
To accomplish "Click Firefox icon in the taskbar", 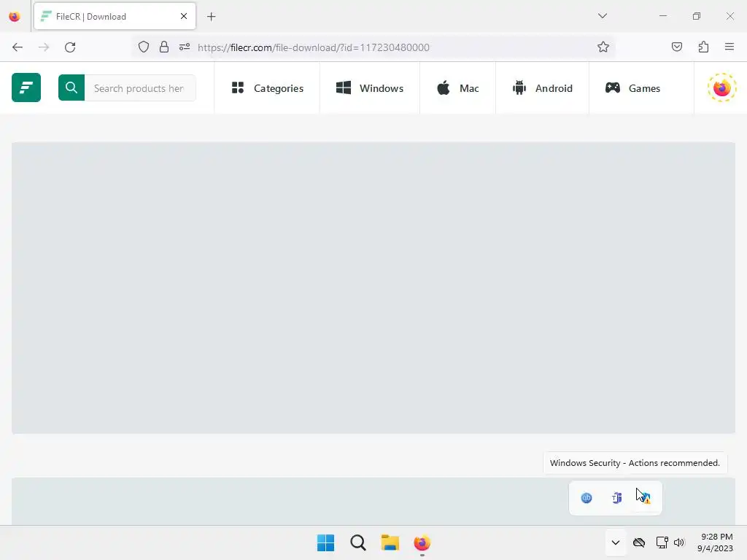I will 422,542.
